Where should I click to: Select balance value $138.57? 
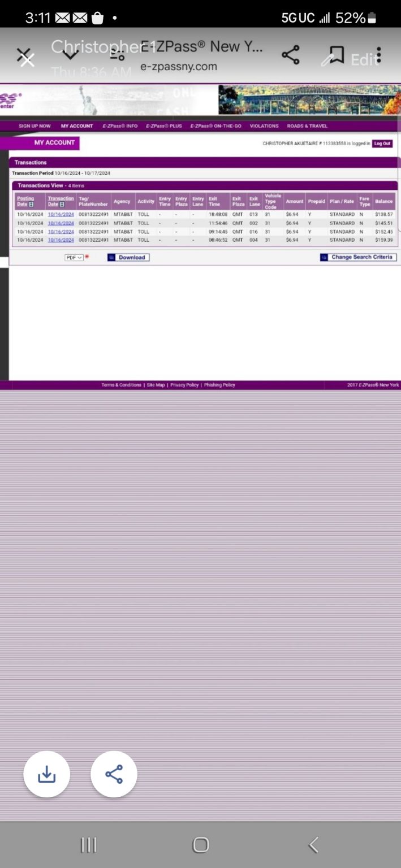pyautogui.click(x=383, y=215)
